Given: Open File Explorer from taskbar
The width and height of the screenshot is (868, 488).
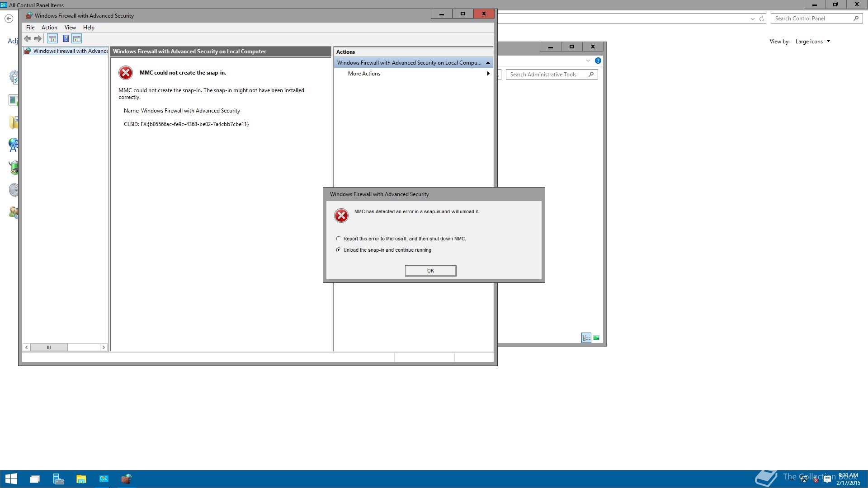Looking at the screenshot, I should 81,479.
